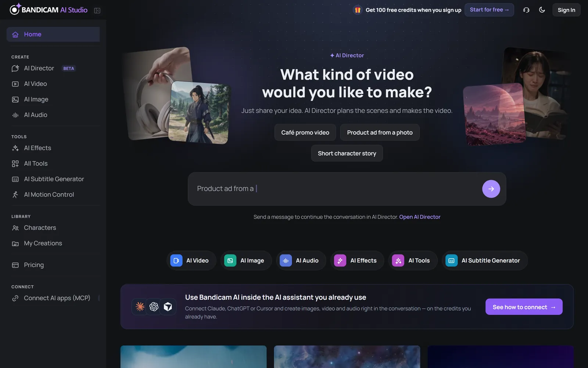The height and width of the screenshot is (368, 588).
Task: Click the teal AI Subtitle Generator chip icon
Action: point(451,261)
